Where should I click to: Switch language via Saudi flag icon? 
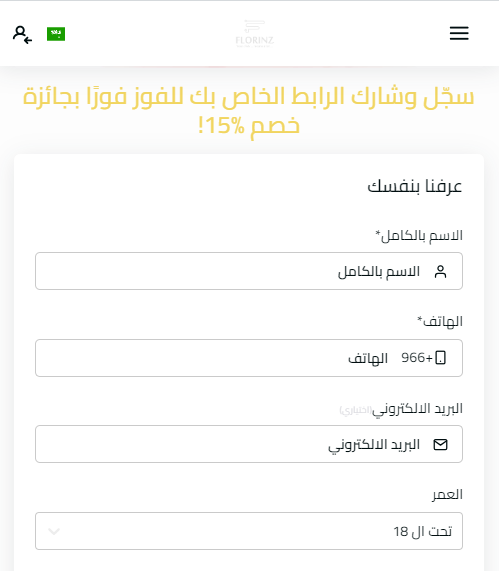[56, 34]
